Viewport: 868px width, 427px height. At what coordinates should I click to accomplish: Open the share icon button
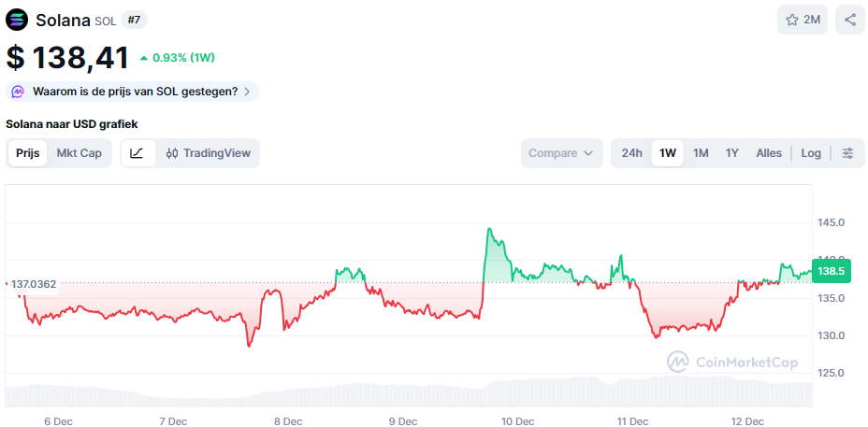(850, 20)
